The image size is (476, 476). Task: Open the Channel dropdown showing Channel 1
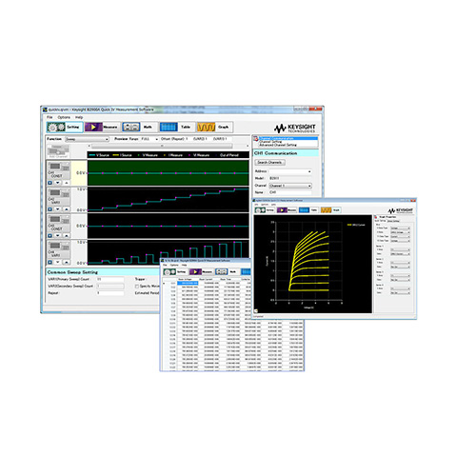point(290,186)
